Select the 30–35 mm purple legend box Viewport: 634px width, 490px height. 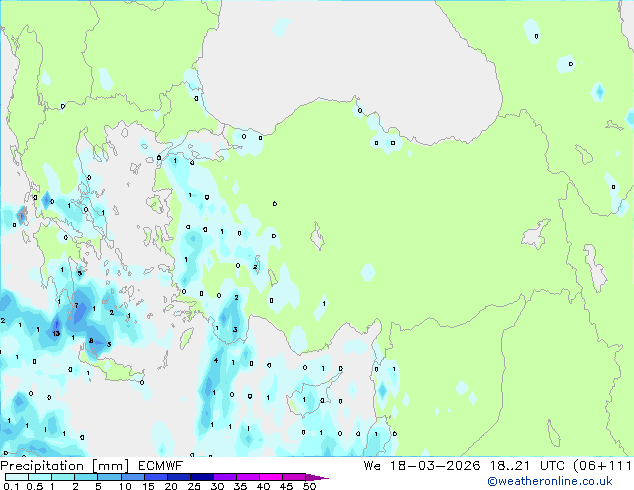coord(225,477)
